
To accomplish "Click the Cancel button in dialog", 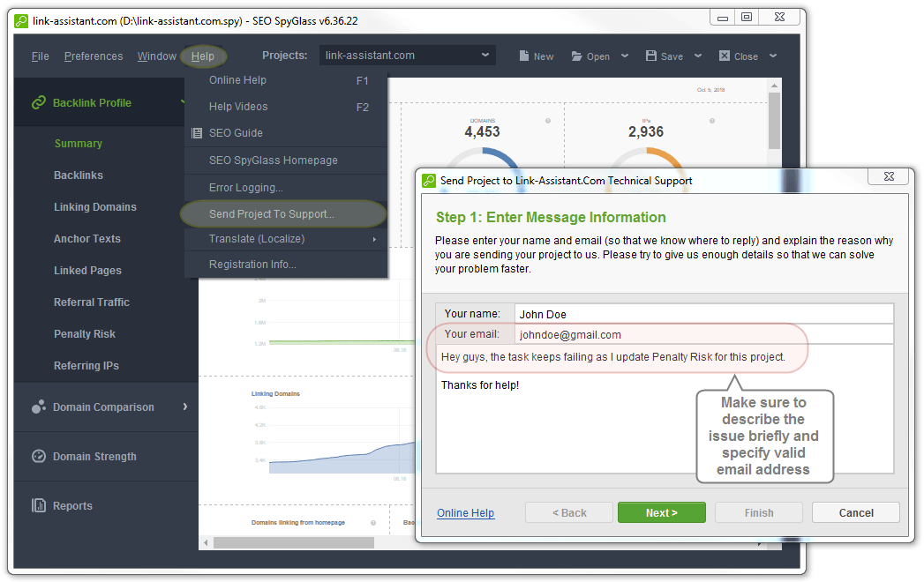I will click(x=856, y=512).
